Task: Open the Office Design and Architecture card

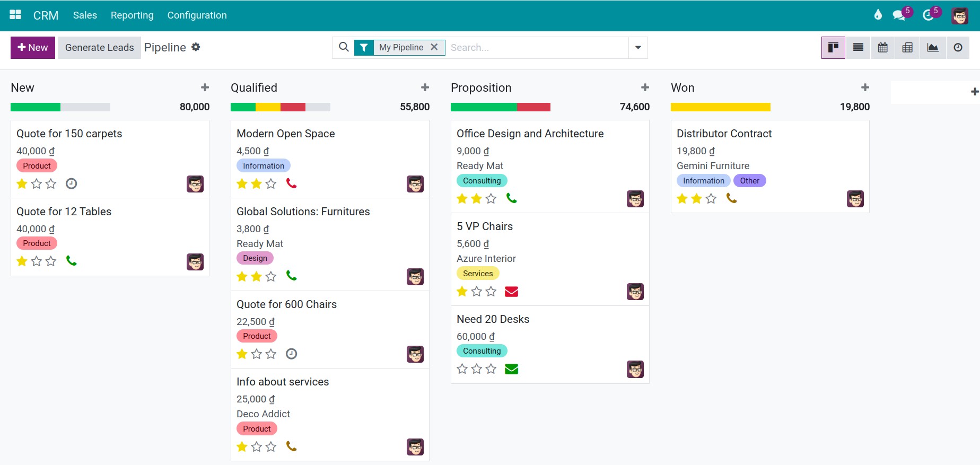Action: (x=550, y=166)
